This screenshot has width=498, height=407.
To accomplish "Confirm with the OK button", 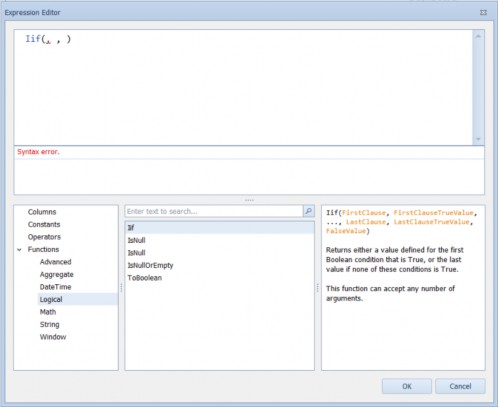I will (407, 386).
